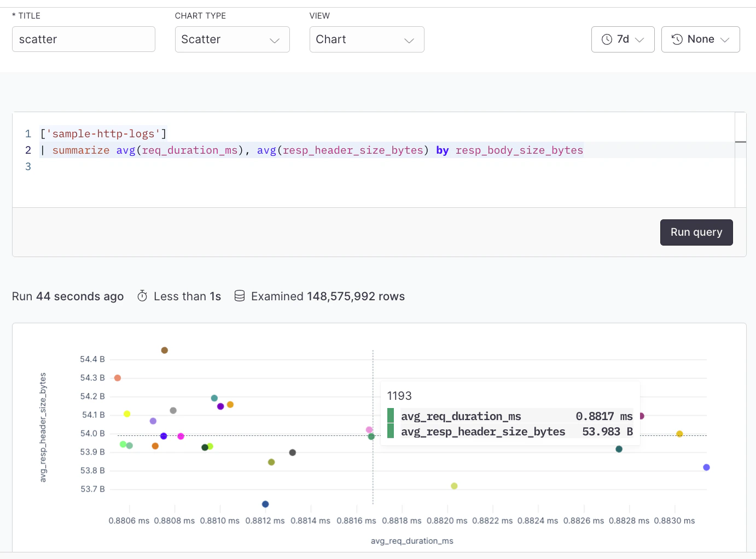Click the brown topmost scatter point
Screen dimensions: 756x559
164,350
